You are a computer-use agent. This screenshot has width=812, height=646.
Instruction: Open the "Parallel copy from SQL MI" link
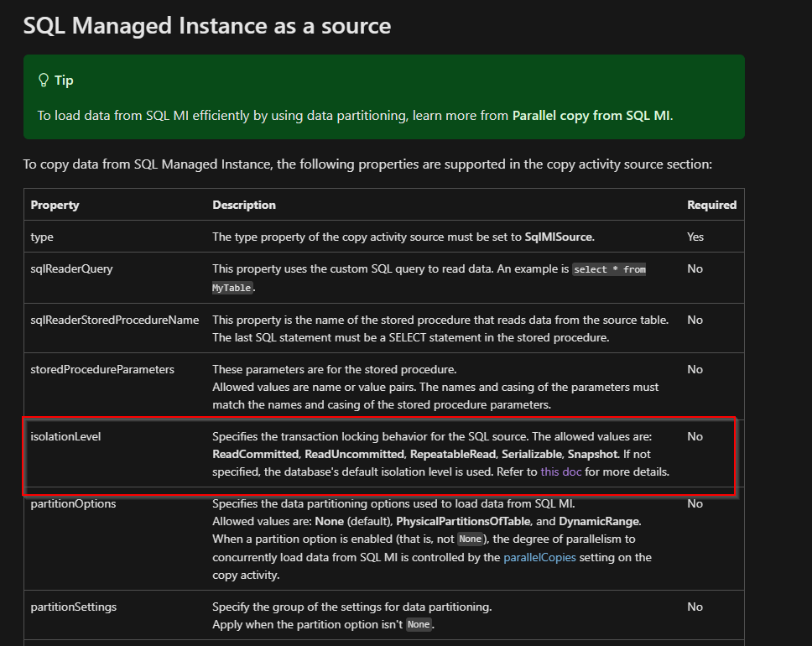pyautogui.click(x=591, y=115)
